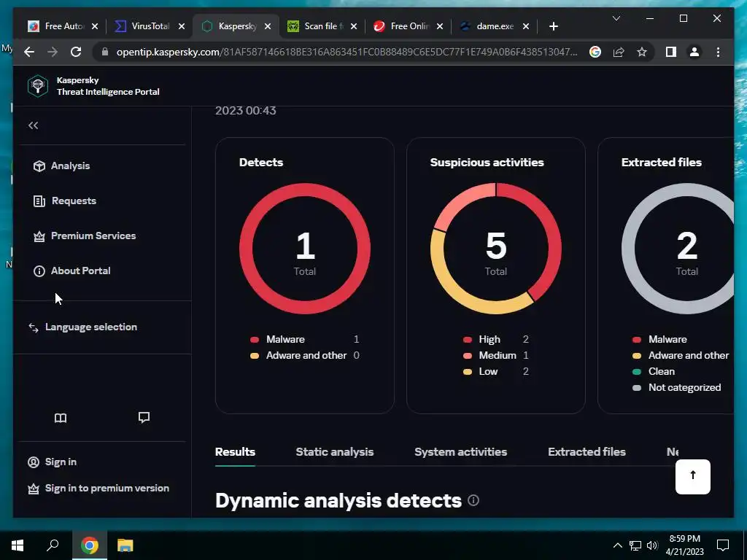Click Clean legend entry in Extracted files

pyautogui.click(x=654, y=372)
